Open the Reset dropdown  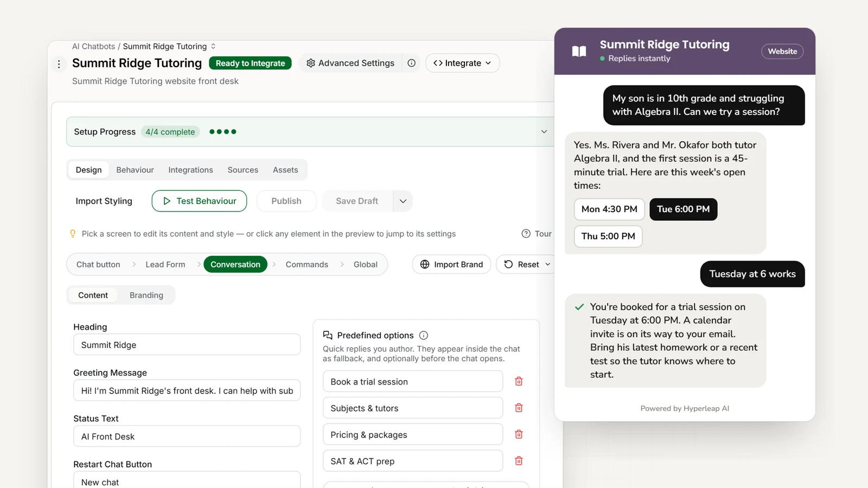(x=526, y=265)
